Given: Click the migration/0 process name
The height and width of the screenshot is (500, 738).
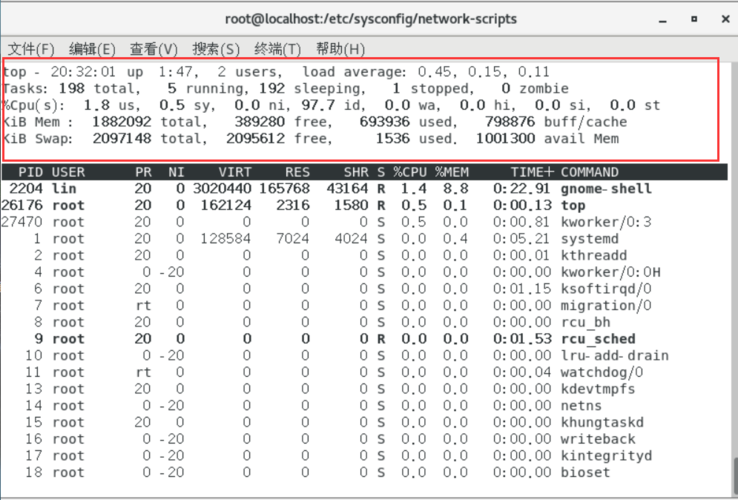Looking at the screenshot, I should (606, 306).
